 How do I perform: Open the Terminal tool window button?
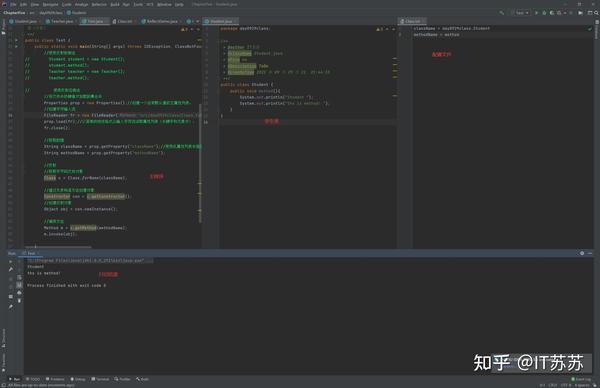(100, 379)
